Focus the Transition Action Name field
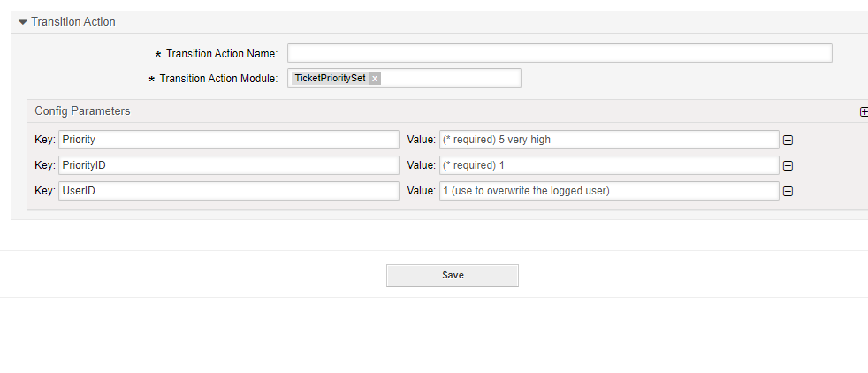The width and height of the screenshot is (868, 373). [x=559, y=54]
